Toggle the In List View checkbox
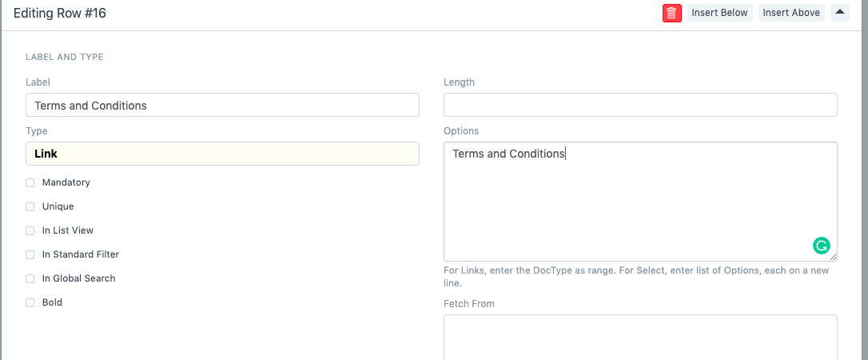868x360 pixels. point(30,230)
